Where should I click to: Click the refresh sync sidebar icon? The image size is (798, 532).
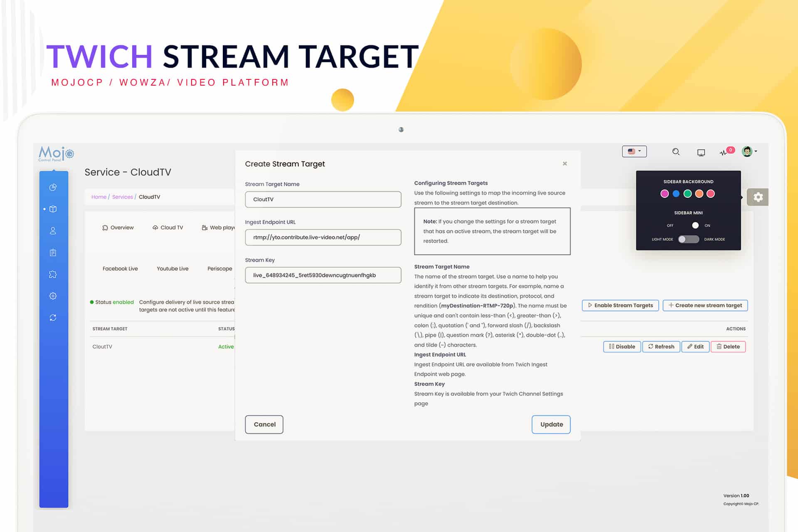53,318
